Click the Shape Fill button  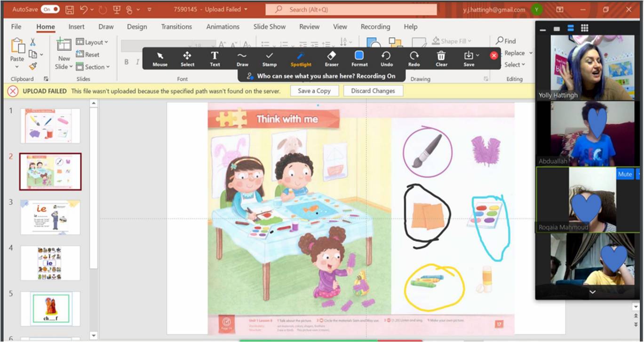451,41
